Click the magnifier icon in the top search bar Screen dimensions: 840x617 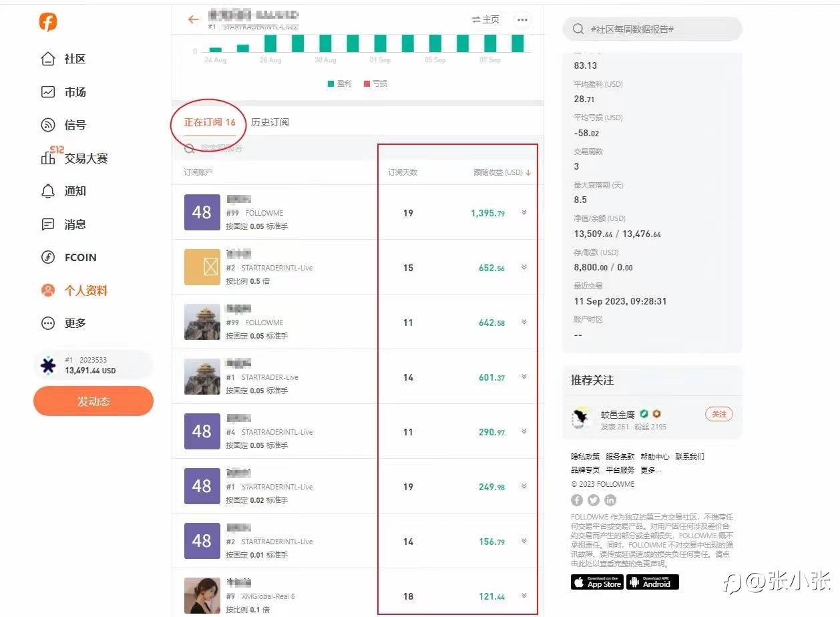point(578,29)
